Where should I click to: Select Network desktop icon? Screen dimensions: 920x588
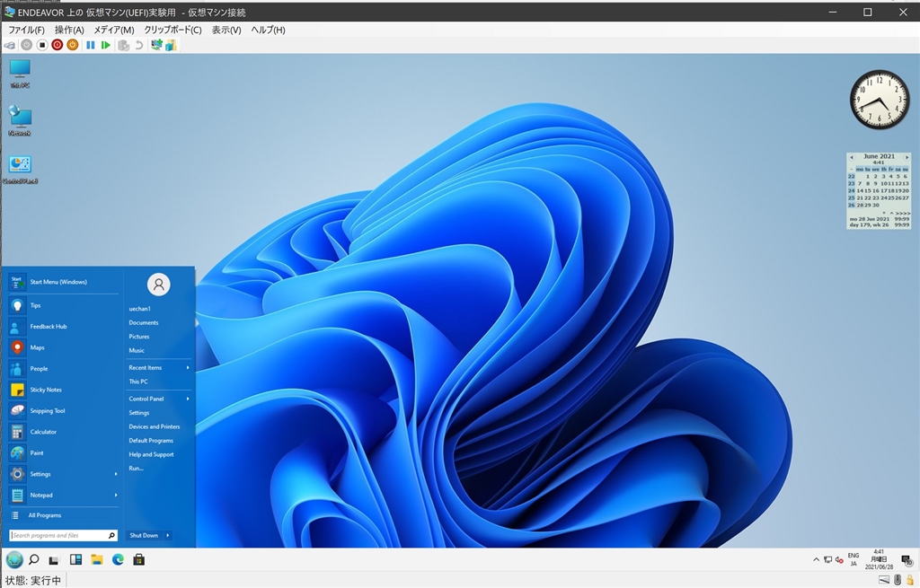(x=20, y=121)
